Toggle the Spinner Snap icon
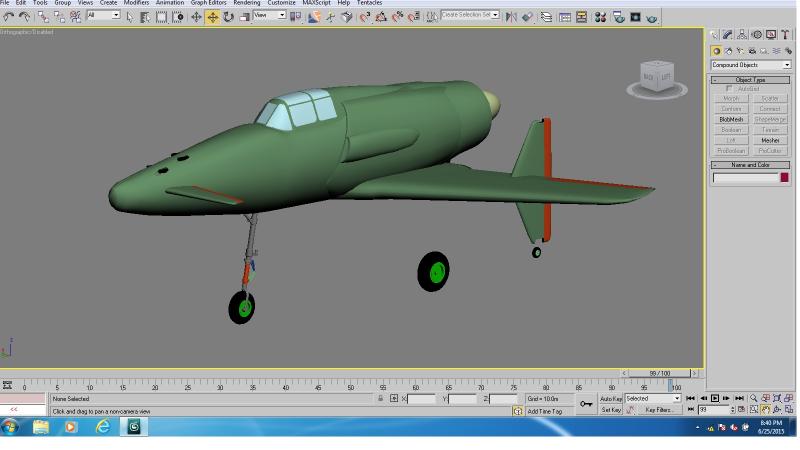This screenshot has height=450, width=800. 413,17
